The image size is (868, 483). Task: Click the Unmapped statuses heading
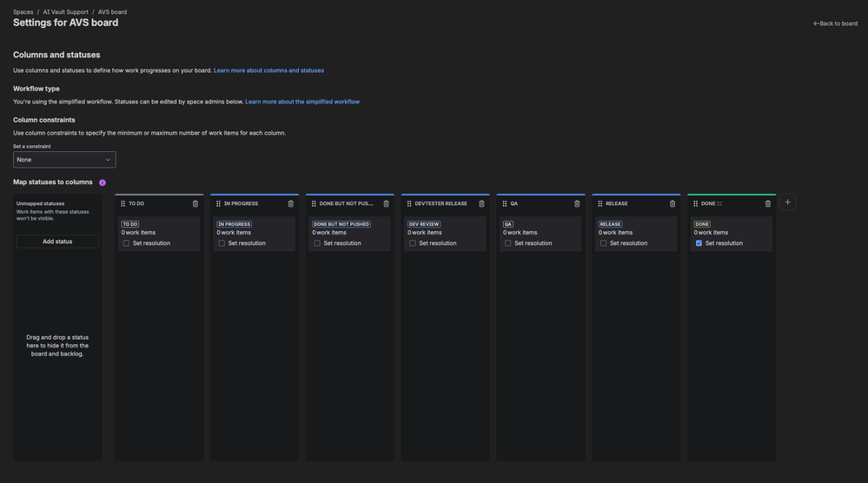click(x=41, y=203)
